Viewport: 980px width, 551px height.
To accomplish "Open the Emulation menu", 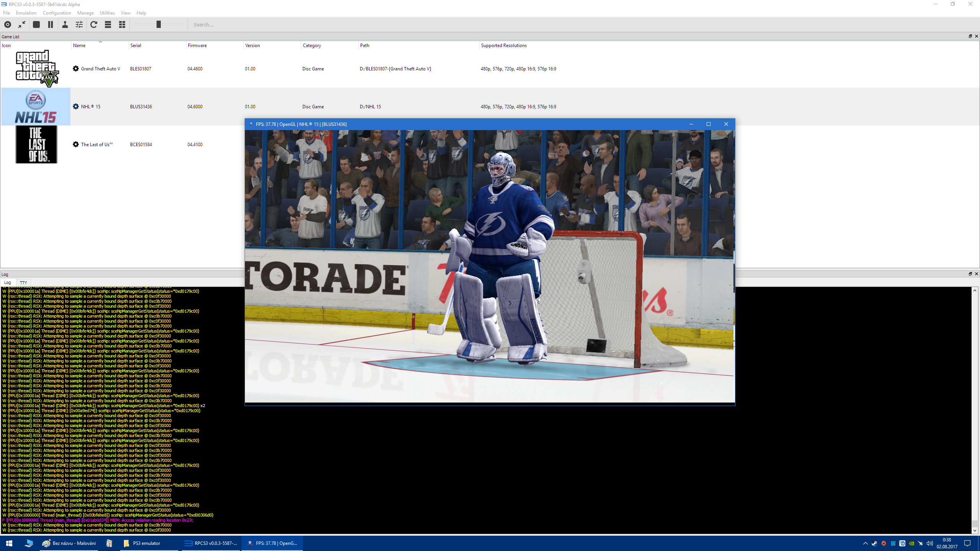I will (26, 13).
